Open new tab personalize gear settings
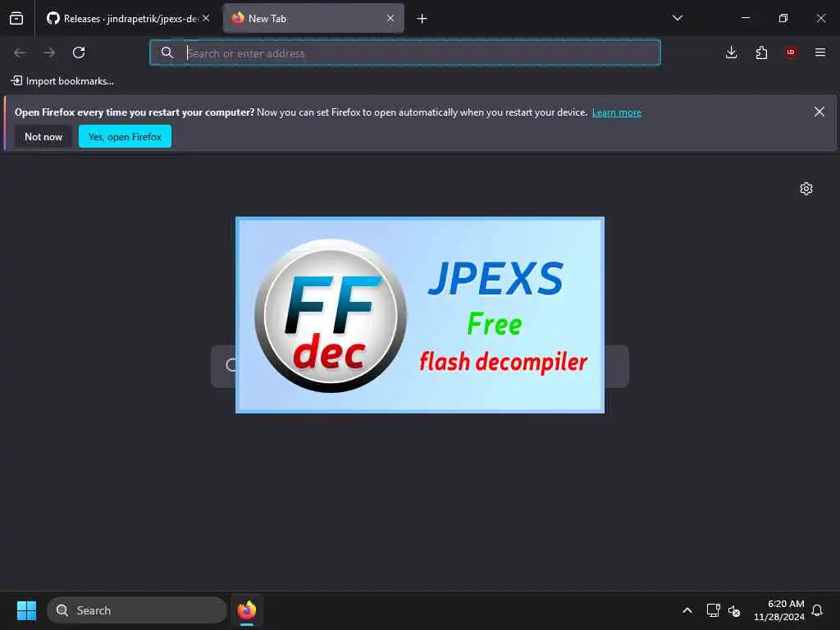Image resolution: width=840 pixels, height=630 pixels. (x=806, y=189)
